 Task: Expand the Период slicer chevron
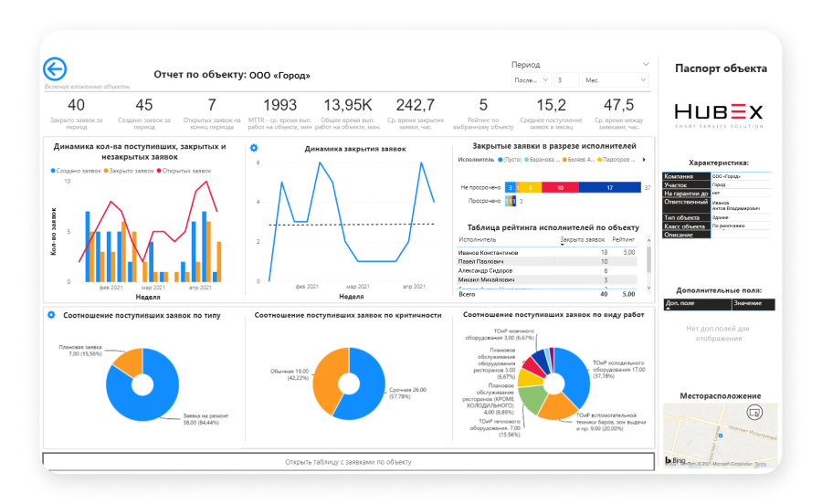click(646, 65)
